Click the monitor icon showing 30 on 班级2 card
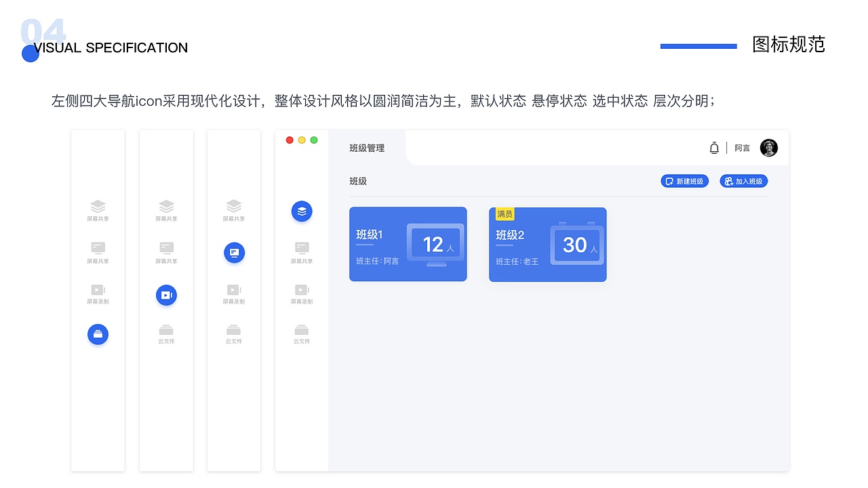This screenshot has width=868, height=488. tap(575, 244)
